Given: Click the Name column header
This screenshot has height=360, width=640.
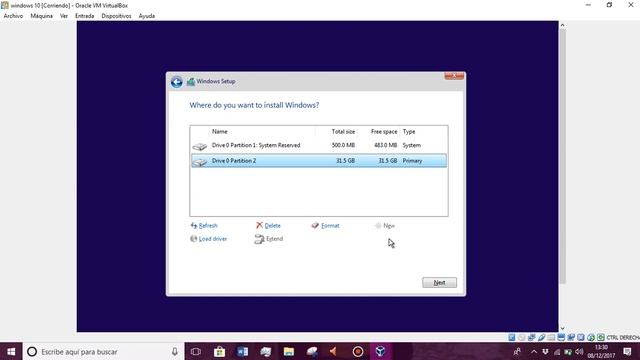Looking at the screenshot, I should click(220, 131).
